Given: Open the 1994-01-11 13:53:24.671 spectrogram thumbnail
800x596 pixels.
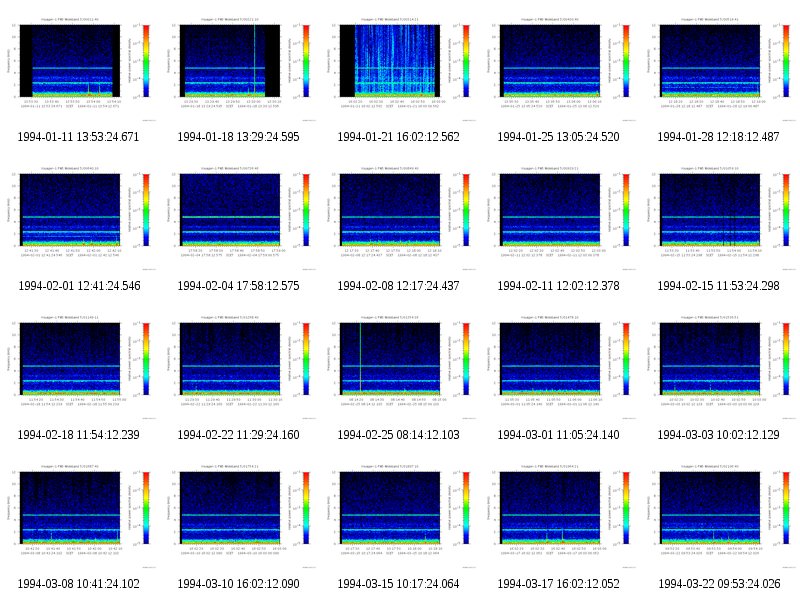Looking at the screenshot, I should pos(78,70).
